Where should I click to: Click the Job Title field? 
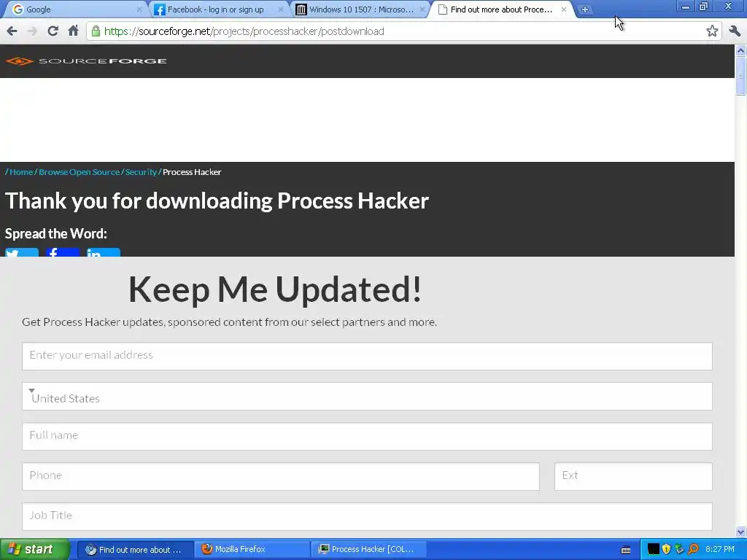click(x=367, y=517)
